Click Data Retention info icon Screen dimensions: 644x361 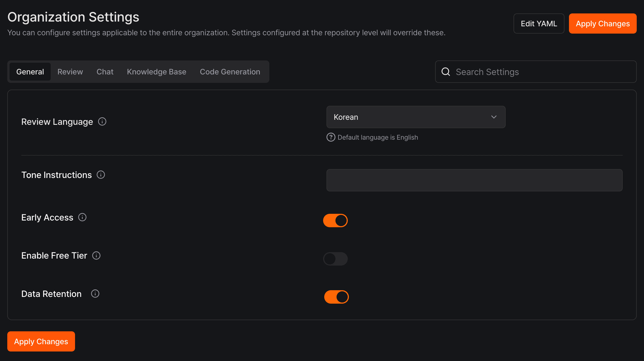click(x=95, y=294)
